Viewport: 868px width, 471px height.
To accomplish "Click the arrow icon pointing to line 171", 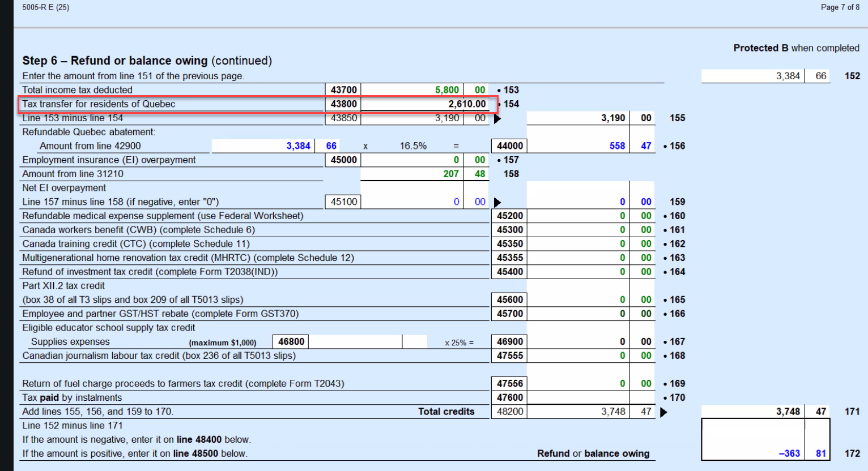I will tap(663, 412).
